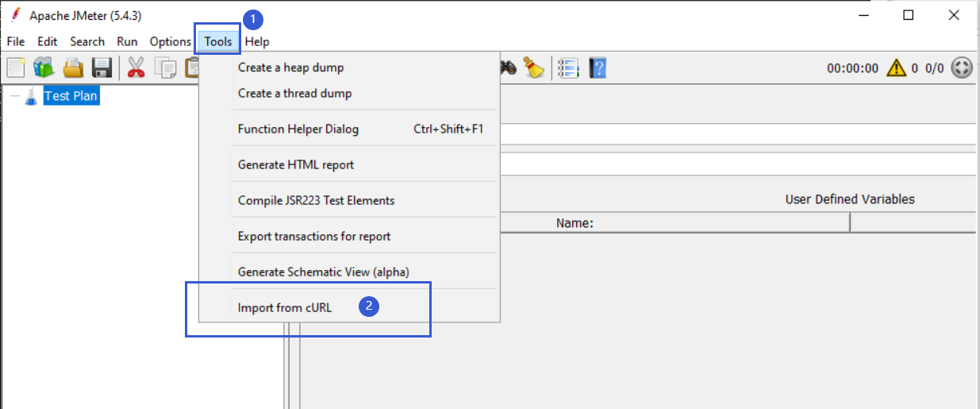
Task: Choose Import from cURL
Action: (x=349, y=307)
